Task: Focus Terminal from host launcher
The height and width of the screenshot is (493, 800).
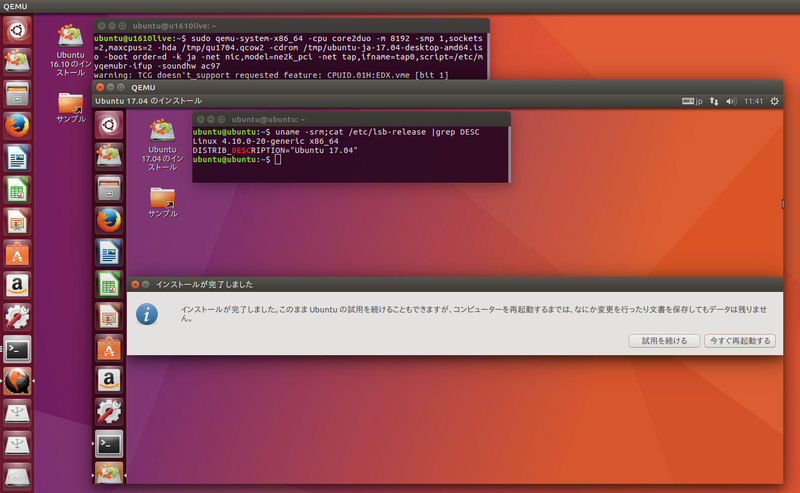Action: point(17,349)
